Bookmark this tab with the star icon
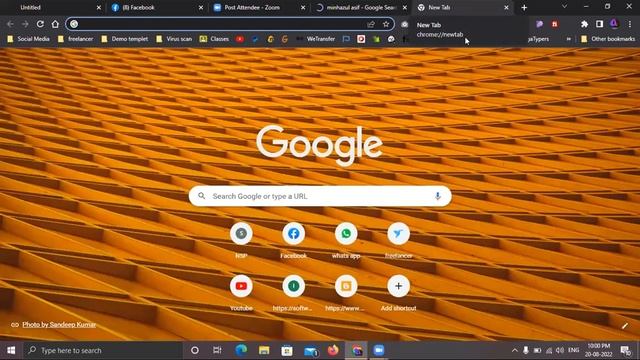The width and height of the screenshot is (640, 360). (386, 24)
